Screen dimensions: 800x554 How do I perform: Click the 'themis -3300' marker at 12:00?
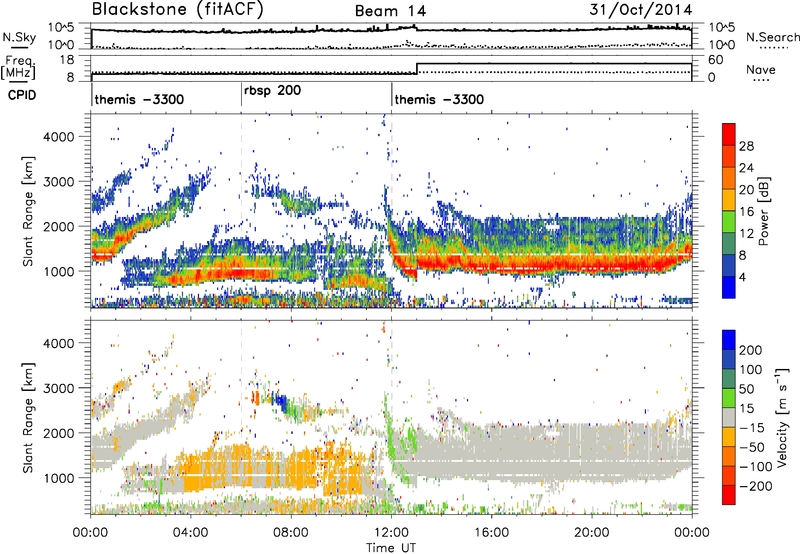coord(439,99)
